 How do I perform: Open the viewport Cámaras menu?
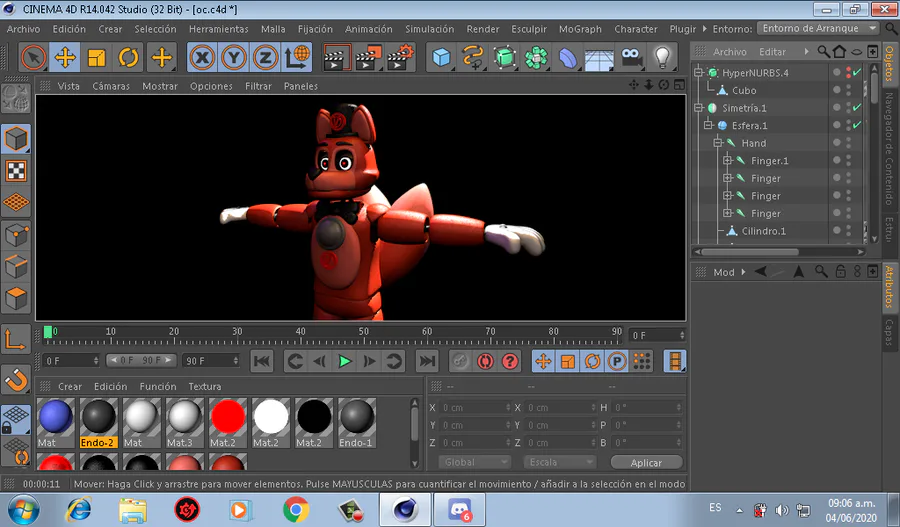(x=111, y=86)
